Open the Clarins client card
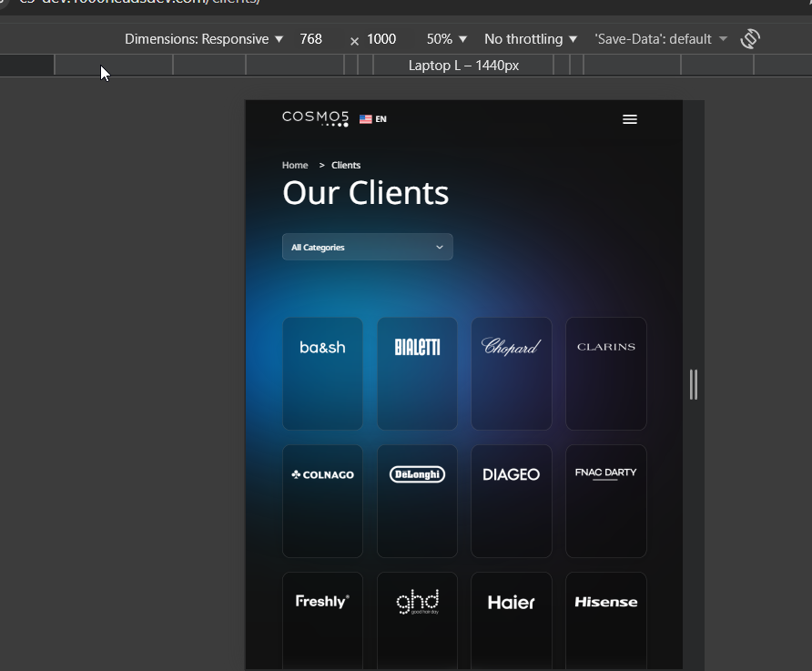 tap(606, 374)
